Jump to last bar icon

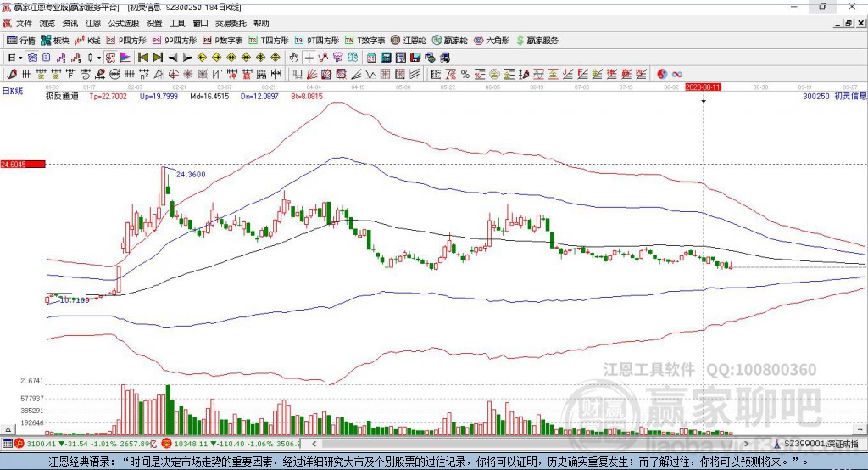click(158, 58)
